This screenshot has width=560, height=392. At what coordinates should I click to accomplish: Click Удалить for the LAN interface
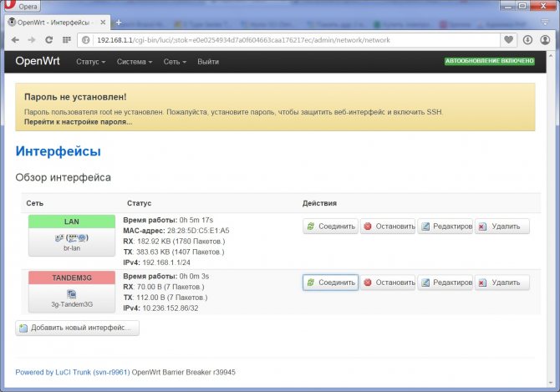(502, 227)
